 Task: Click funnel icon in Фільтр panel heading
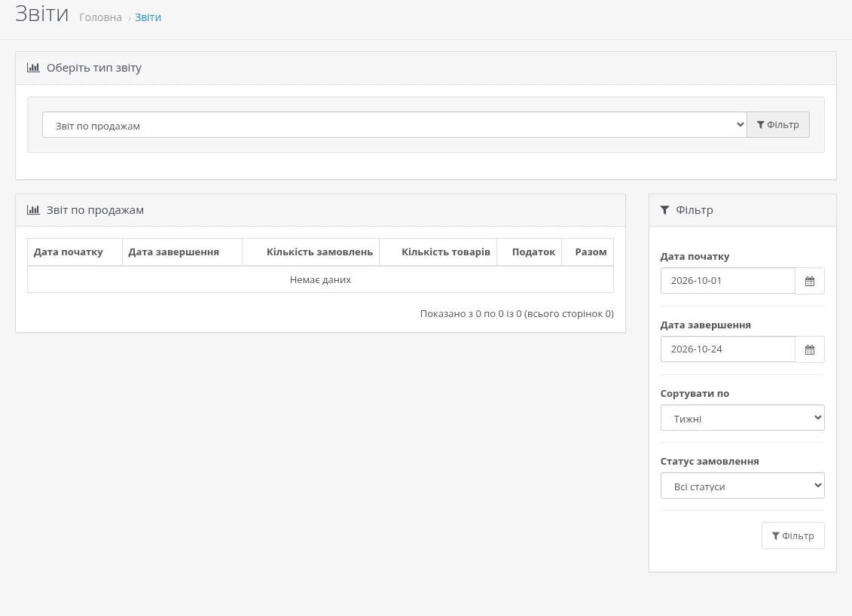tap(664, 210)
